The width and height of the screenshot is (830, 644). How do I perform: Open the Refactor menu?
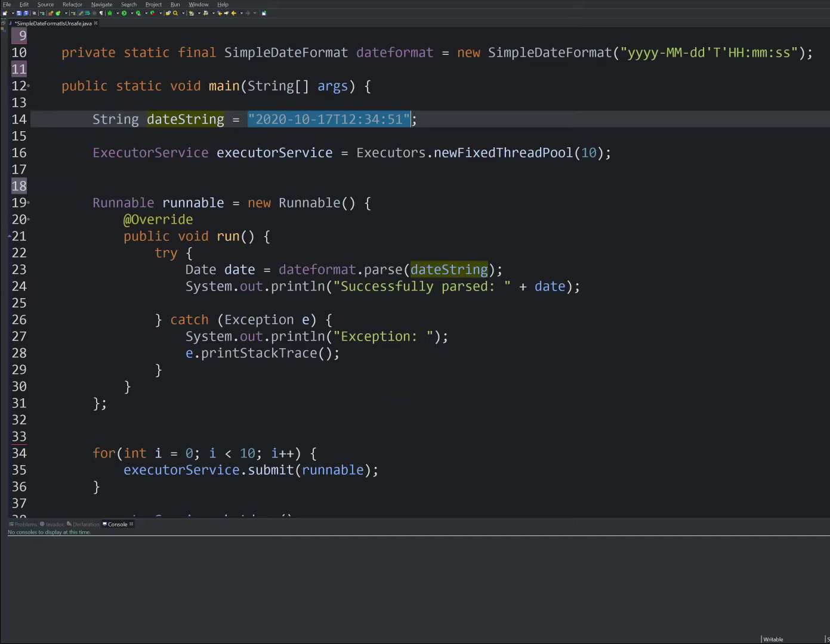coord(72,4)
